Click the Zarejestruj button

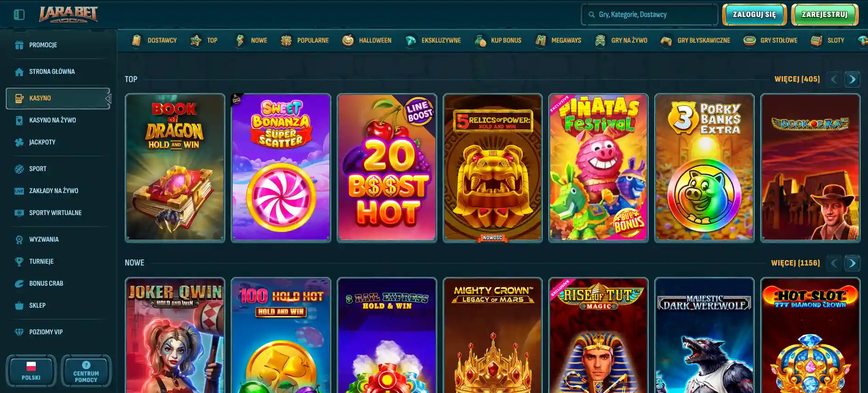pyautogui.click(x=824, y=15)
